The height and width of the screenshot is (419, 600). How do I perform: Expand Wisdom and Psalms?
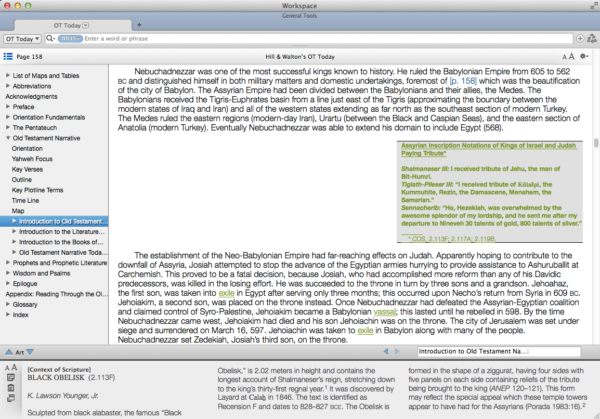(x=8, y=273)
